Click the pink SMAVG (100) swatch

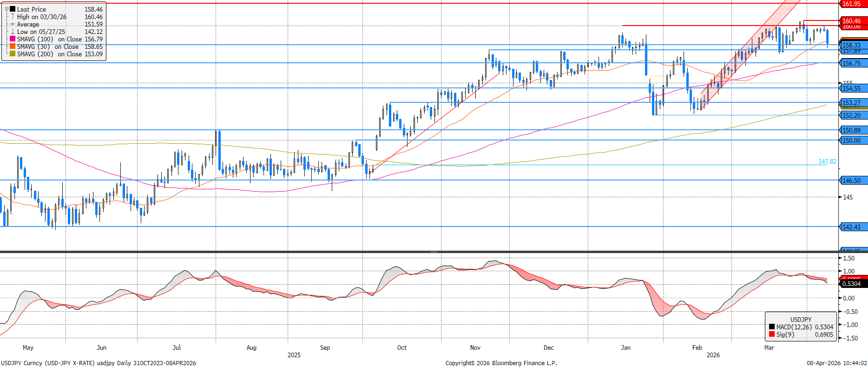click(x=13, y=39)
